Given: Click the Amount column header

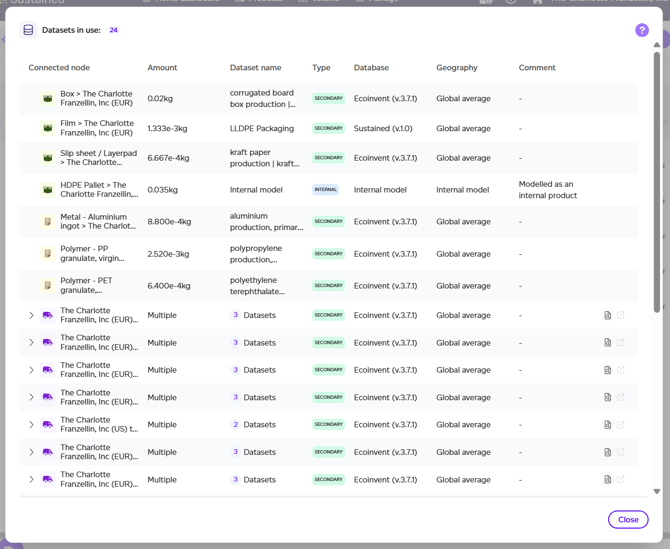Looking at the screenshot, I should (162, 68).
